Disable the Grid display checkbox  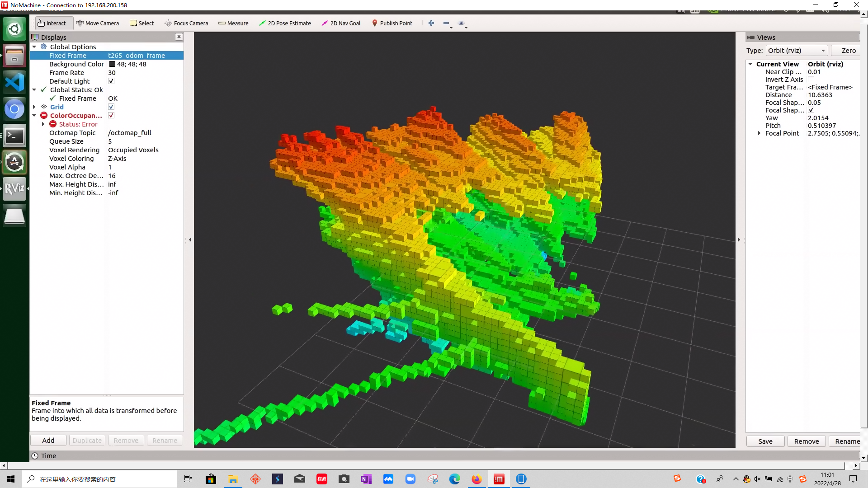[x=111, y=107]
